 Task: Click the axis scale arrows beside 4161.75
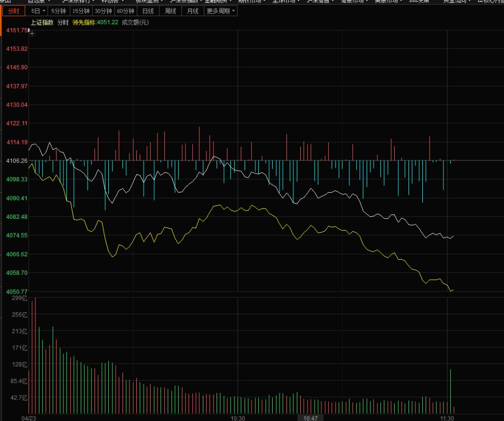(29, 30)
